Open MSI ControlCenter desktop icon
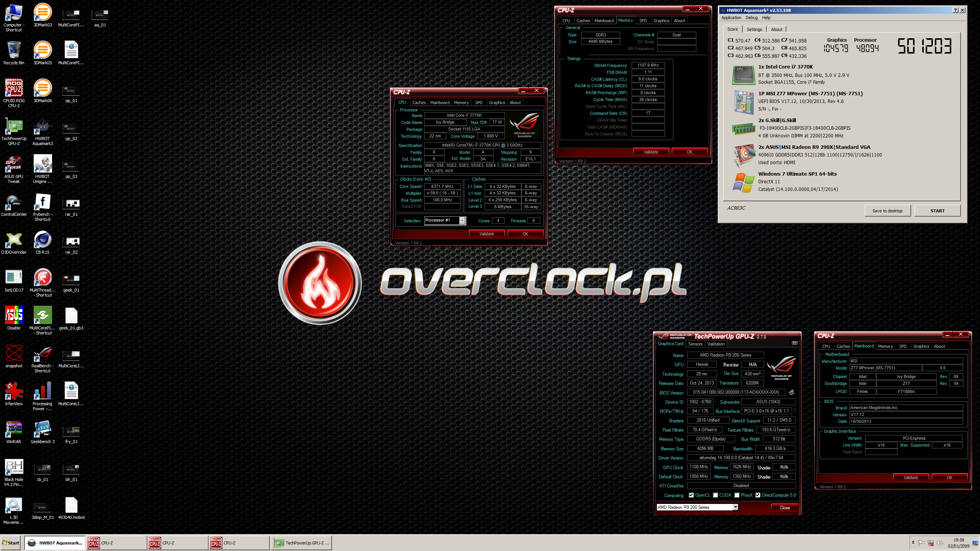Image resolution: width=980 pixels, height=551 pixels. pyautogui.click(x=14, y=205)
